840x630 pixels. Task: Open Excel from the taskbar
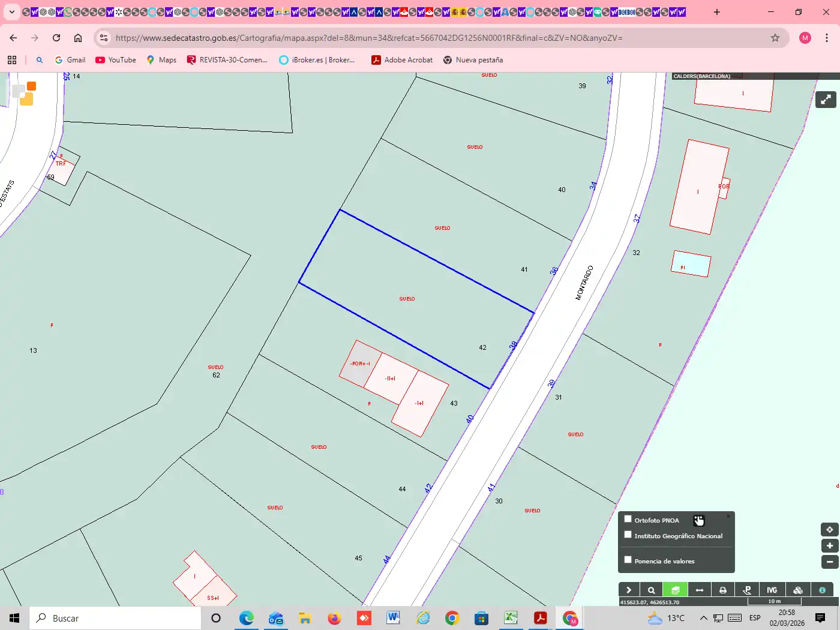coord(511,618)
